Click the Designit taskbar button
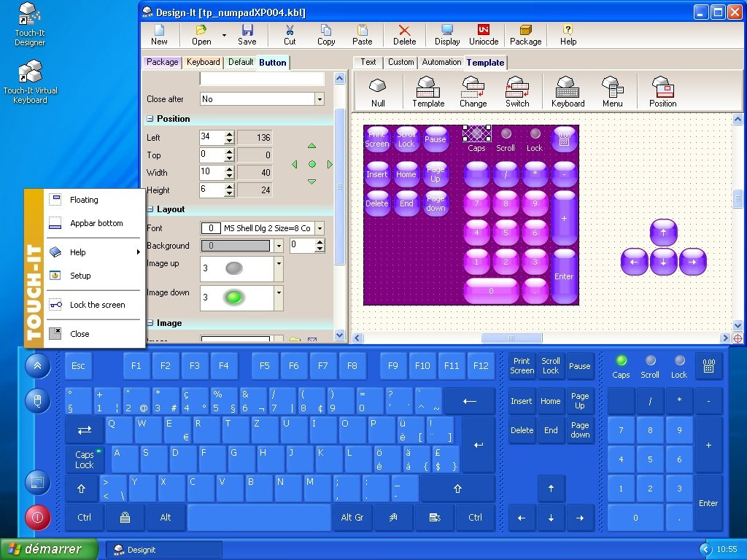The width and height of the screenshot is (747, 560). [x=163, y=550]
